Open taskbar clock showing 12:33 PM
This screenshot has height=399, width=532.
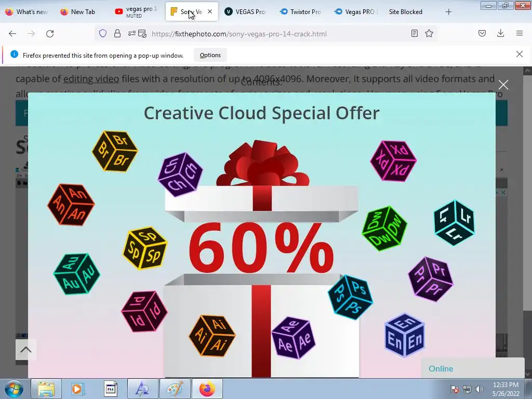click(x=506, y=389)
